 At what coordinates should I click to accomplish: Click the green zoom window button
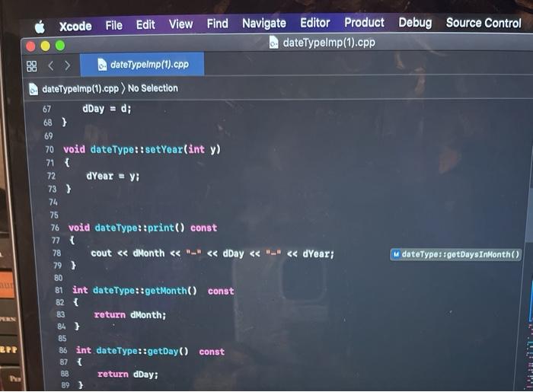(60, 45)
